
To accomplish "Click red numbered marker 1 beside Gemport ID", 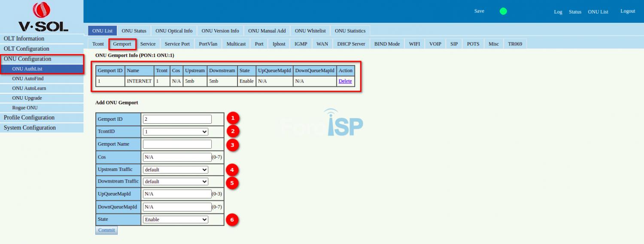I will pyautogui.click(x=232, y=118).
